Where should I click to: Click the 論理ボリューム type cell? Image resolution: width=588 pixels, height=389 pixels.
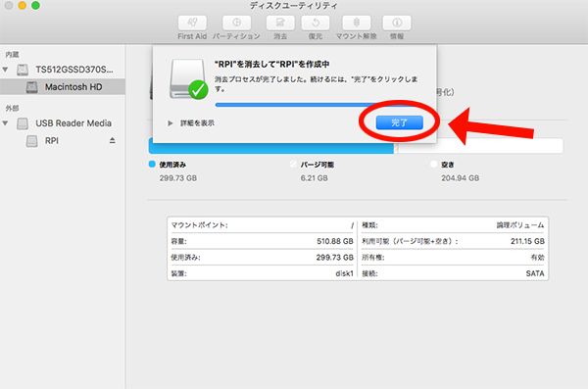click(x=520, y=225)
